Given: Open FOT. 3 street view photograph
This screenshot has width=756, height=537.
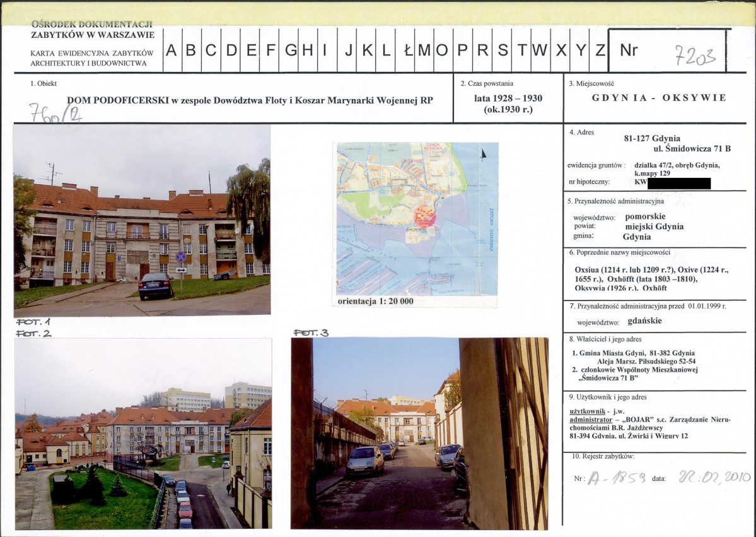Looking at the screenshot, I should 419,434.
